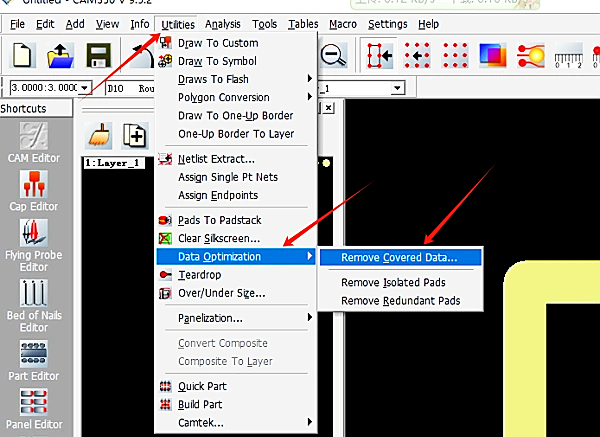Select Assign Single Pt Nets
Image resolution: width=600 pixels, height=437 pixels.
pyautogui.click(x=236, y=177)
